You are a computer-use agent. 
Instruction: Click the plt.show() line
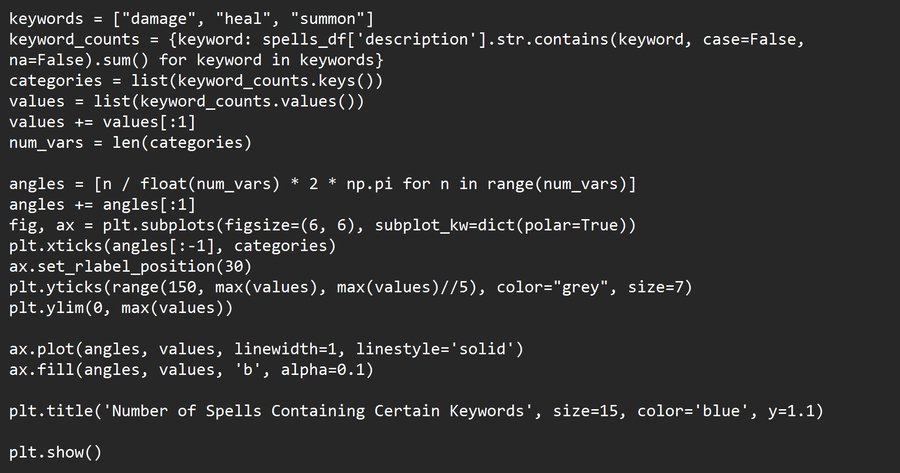click(x=56, y=453)
